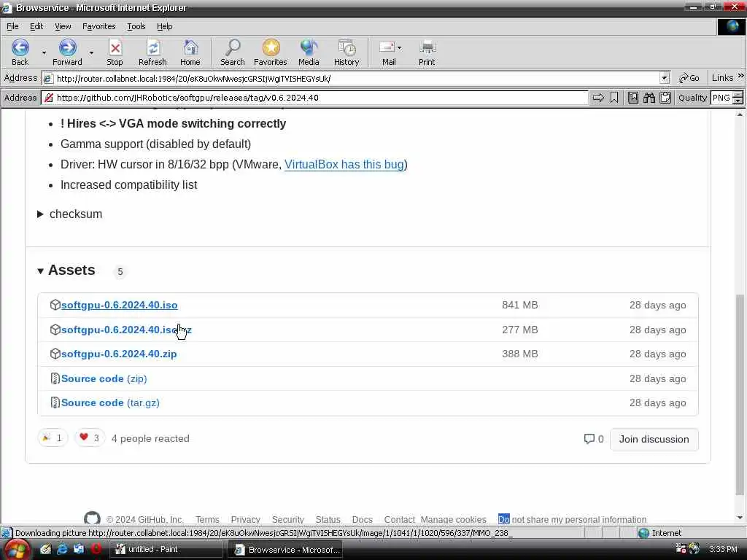The height and width of the screenshot is (560, 747).
Task: Refresh the current page
Action: click(152, 52)
